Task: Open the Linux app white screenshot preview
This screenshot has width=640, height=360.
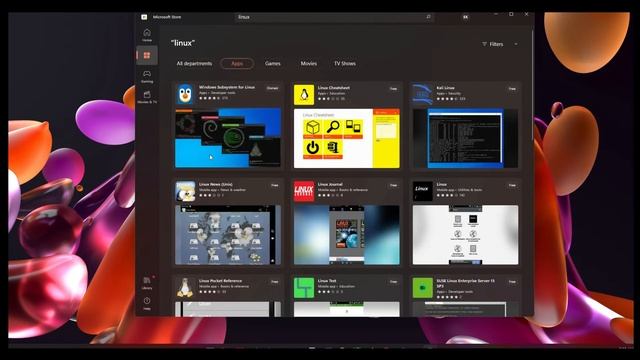Action: point(465,235)
